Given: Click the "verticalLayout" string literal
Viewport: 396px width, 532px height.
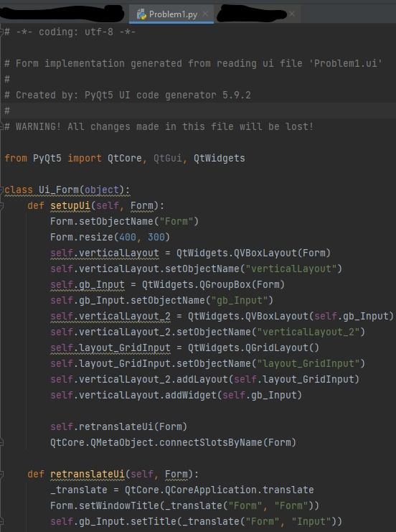Looking at the screenshot, I should [291, 269].
